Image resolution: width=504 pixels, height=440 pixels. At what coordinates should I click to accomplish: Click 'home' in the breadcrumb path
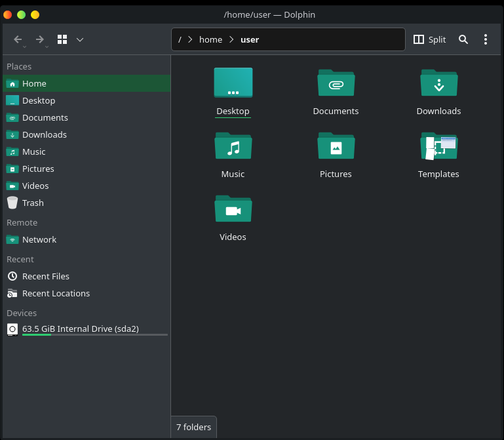coord(210,39)
